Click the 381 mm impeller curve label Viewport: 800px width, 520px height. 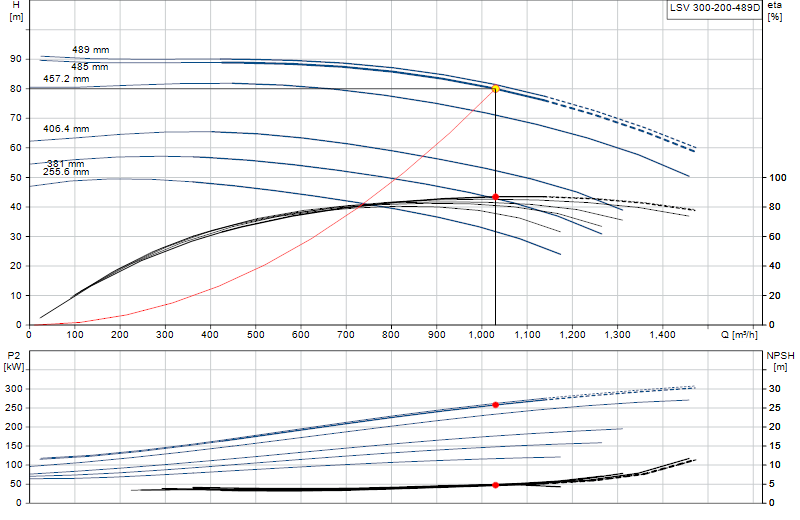pos(65,163)
